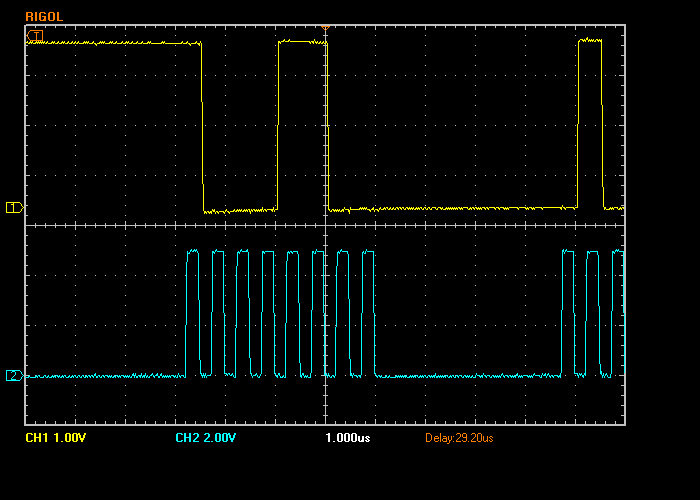Select the channel 1 ground marker
700x500 pixels.
click(14, 208)
